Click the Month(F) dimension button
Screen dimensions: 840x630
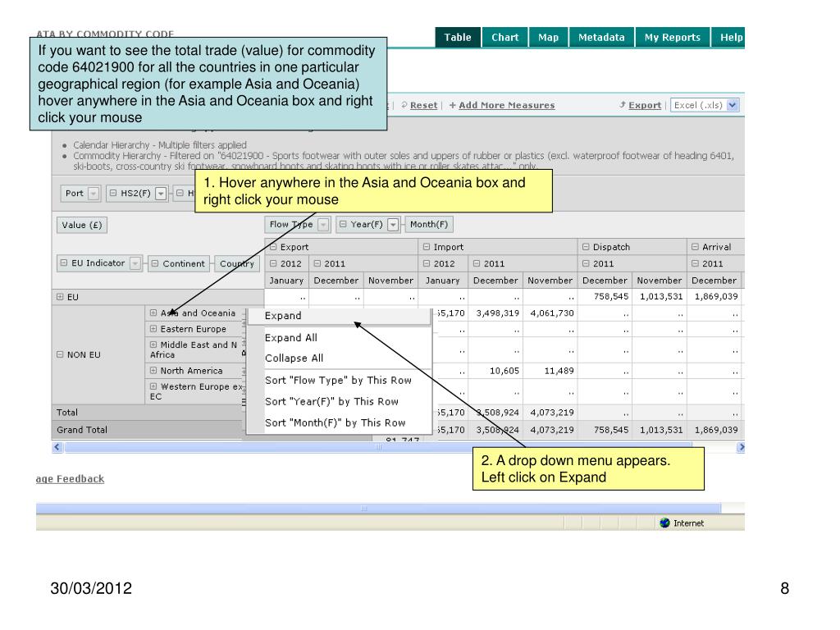(429, 225)
